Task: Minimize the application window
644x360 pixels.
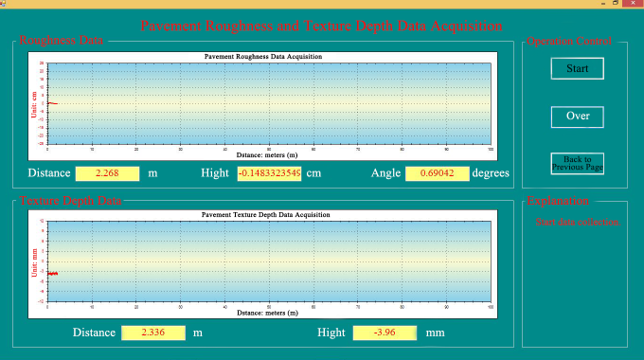Action: (x=603, y=3)
